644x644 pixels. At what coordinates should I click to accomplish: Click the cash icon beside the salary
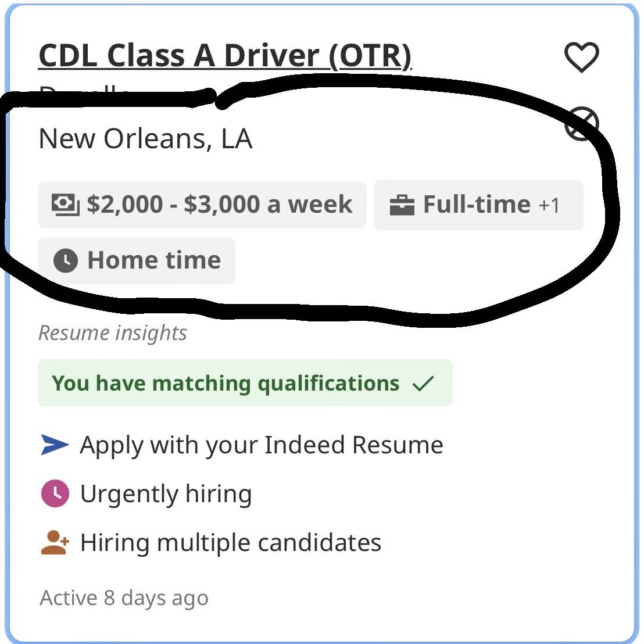click(x=65, y=205)
